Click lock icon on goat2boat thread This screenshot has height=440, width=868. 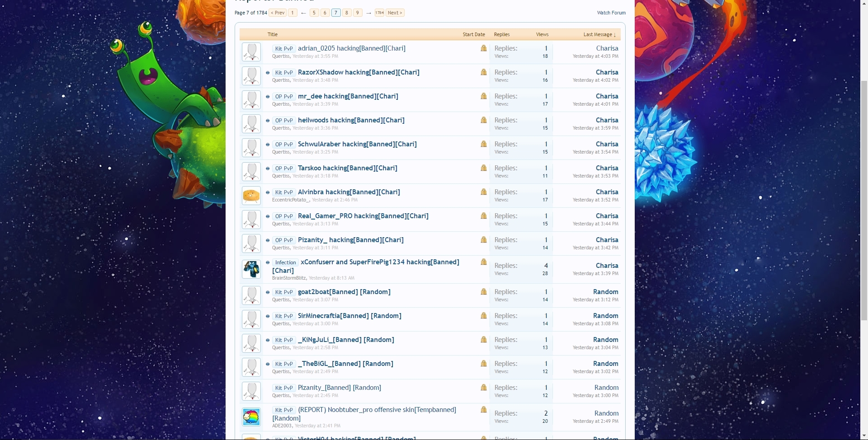tap(484, 291)
